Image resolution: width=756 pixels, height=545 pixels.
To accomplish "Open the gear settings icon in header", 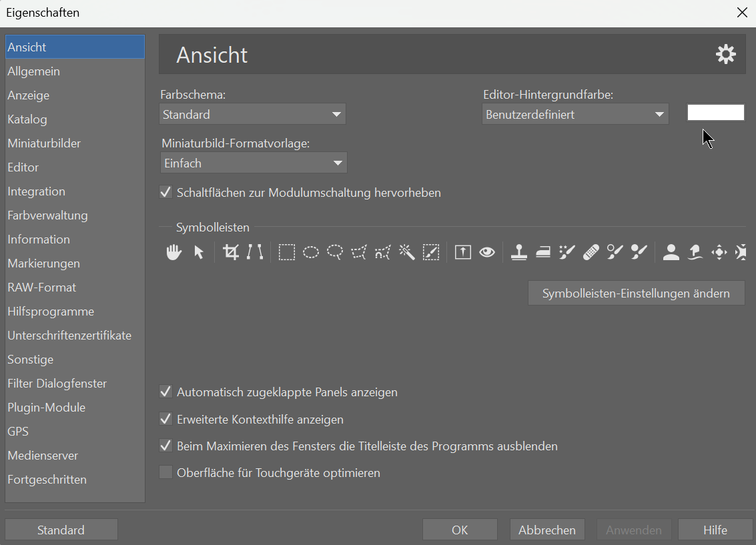I will point(725,55).
